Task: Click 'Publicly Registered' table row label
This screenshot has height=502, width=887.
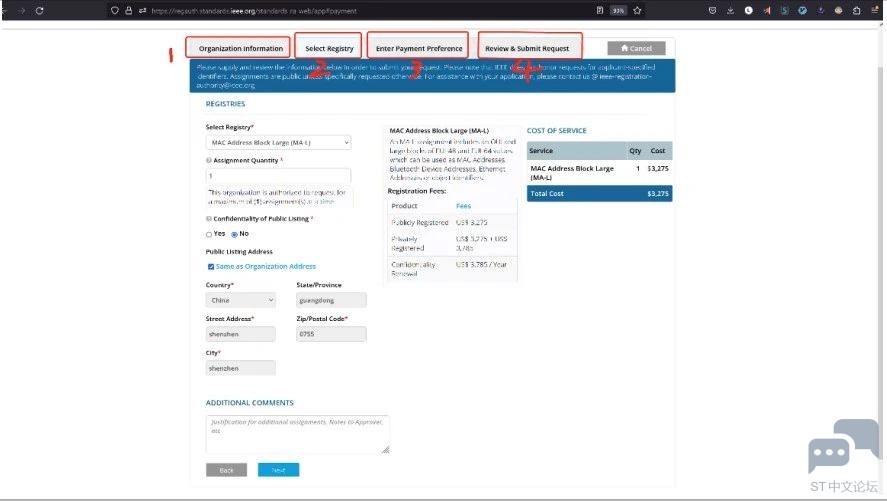Action: [x=420, y=222]
